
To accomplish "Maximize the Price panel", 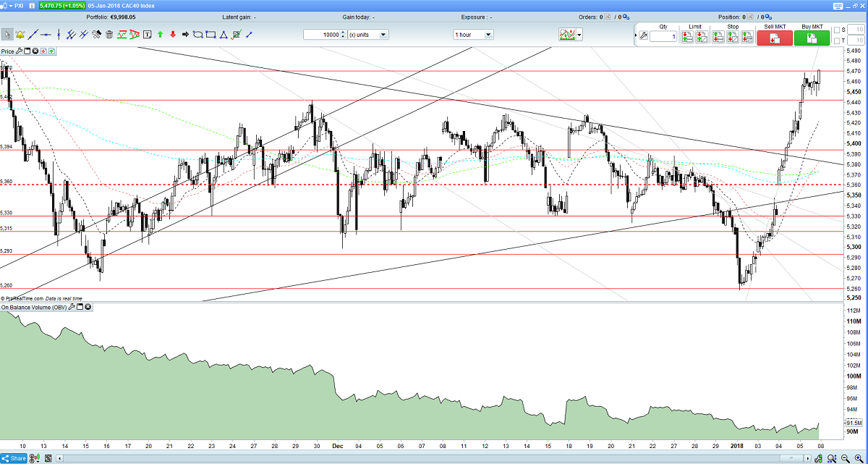I will 27,51.
